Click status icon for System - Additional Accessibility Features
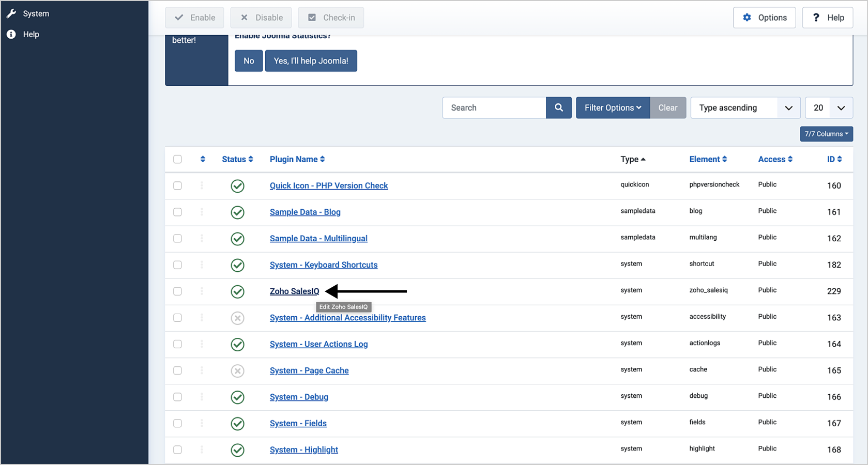 237,318
